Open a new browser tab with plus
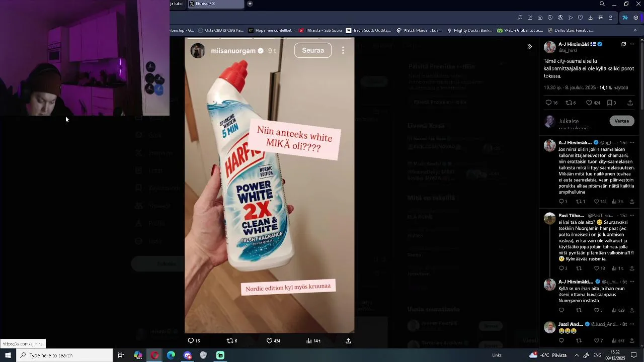This screenshot has width=644, height=362. (x=250, y=4)
